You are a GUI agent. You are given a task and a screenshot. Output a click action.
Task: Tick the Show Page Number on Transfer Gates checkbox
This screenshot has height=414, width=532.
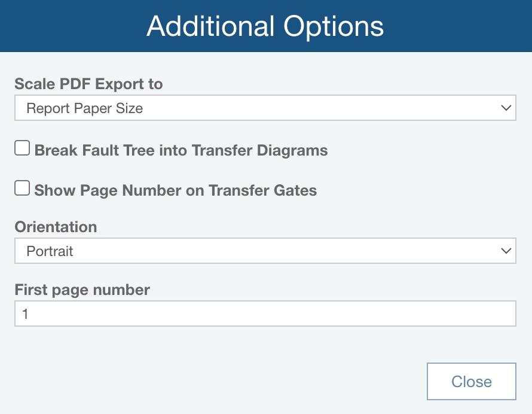(x=22, y=189)
